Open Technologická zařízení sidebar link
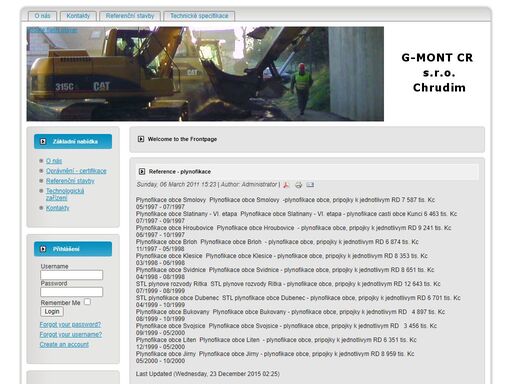The width and height of the screenshot is (512, 384). pos(65,194)
